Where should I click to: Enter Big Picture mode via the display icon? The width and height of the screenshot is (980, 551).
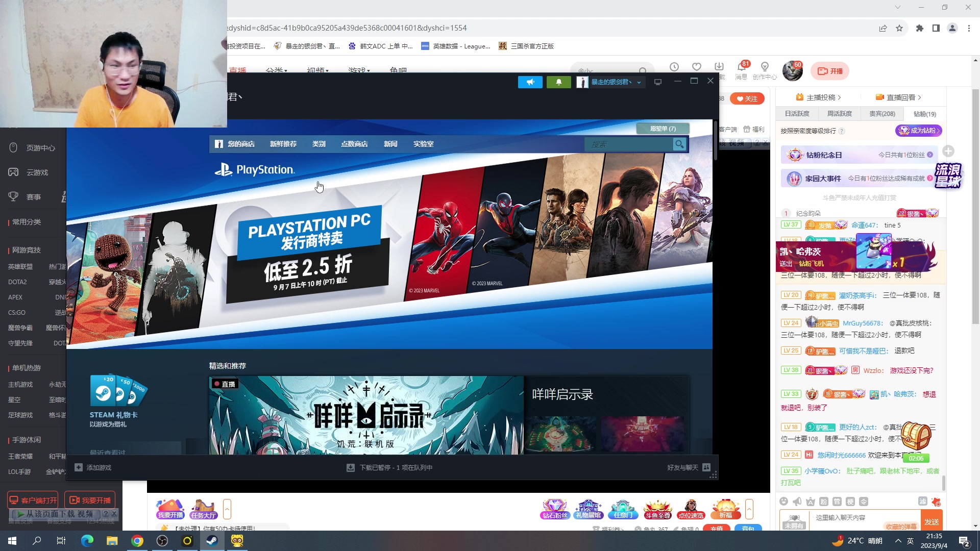tap(658, 82)
